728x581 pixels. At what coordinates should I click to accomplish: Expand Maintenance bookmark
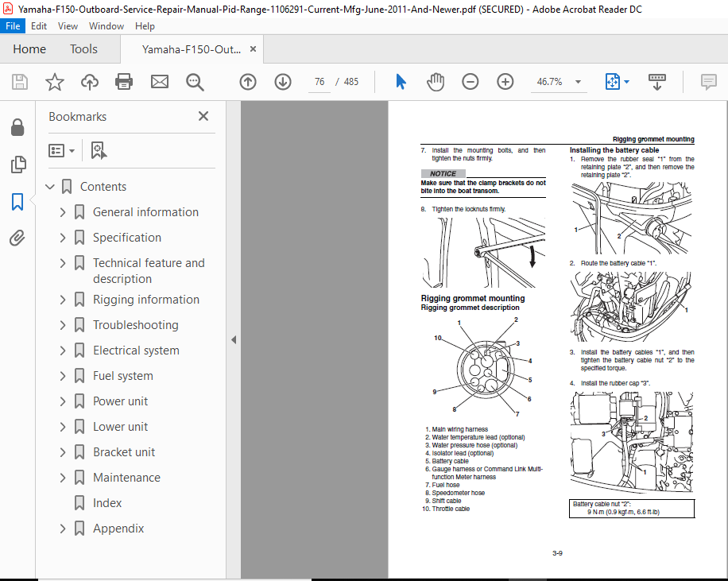63,478
